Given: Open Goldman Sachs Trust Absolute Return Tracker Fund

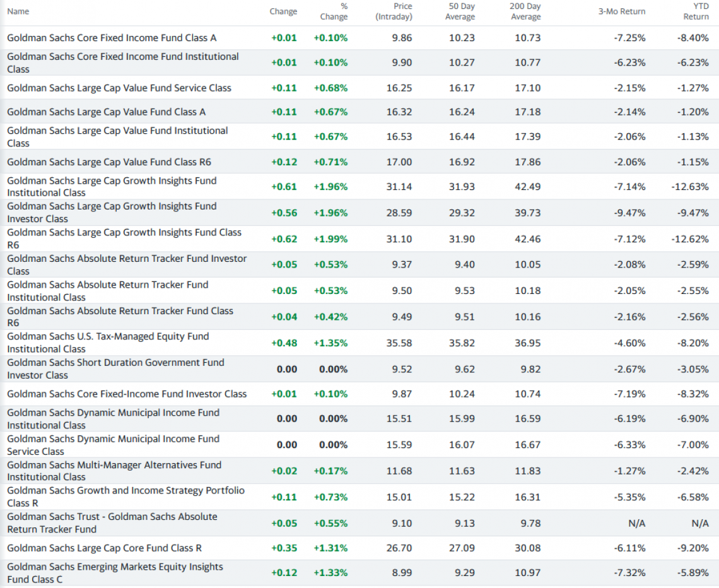Looking at the screenshot, I should 112,523.
